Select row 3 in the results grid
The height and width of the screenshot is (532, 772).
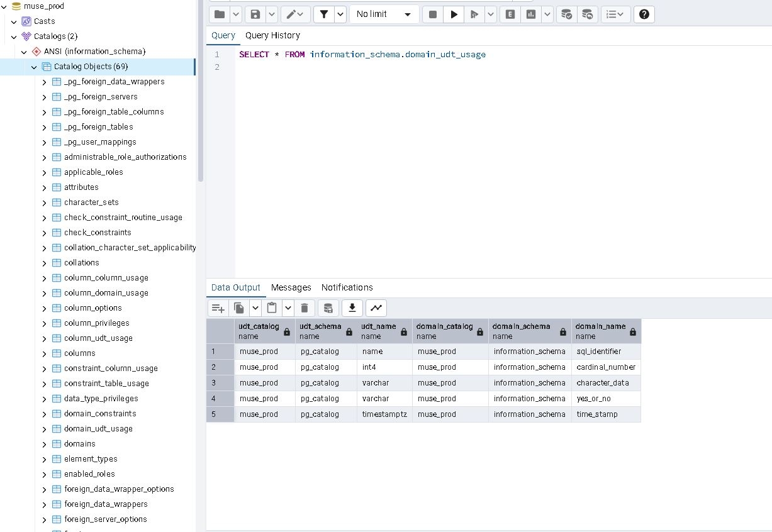tap(220, 383)
